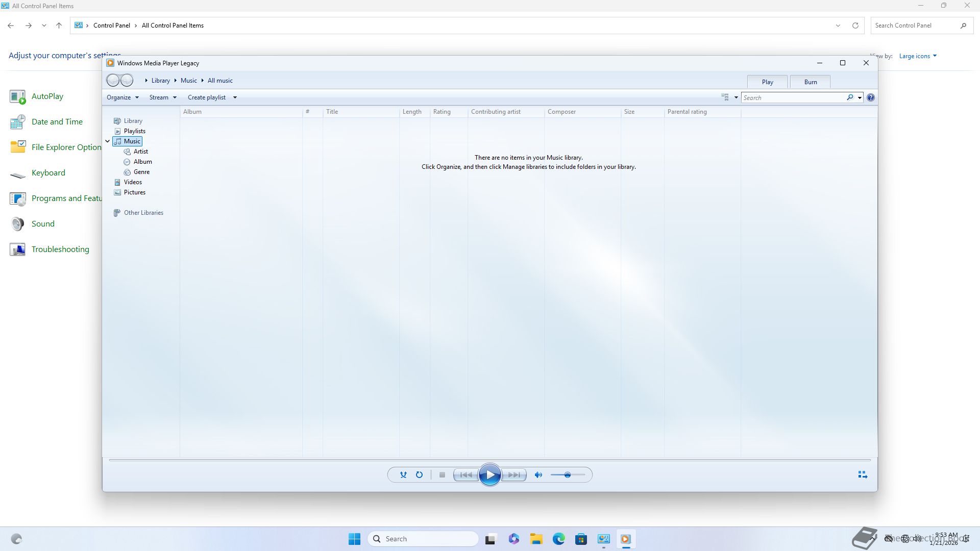
Task: Skip to next track button
Action: 514,475
